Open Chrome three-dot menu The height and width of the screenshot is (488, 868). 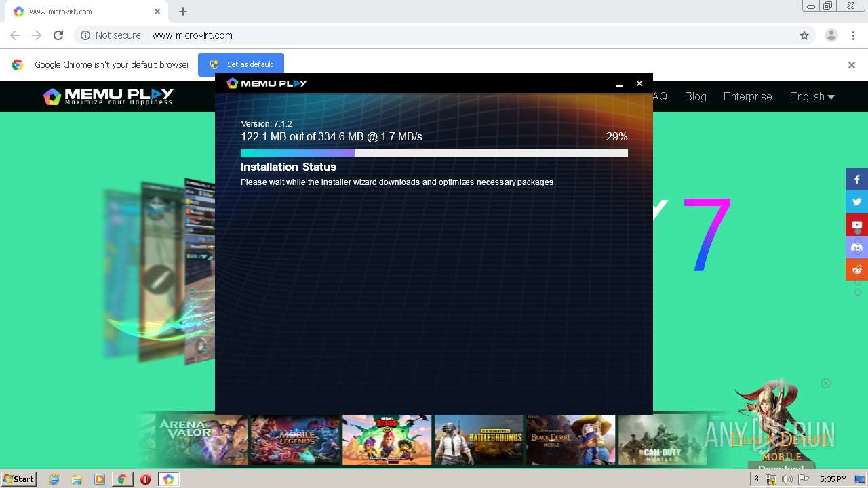click(852, 35)
